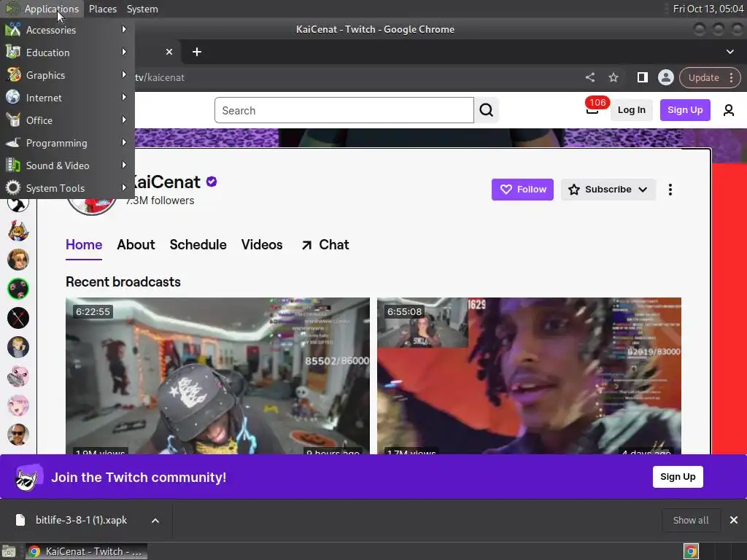Open the sunglasses man avatar channel in sidebar
The image size is (747, 560).
(x=18, y=435)
